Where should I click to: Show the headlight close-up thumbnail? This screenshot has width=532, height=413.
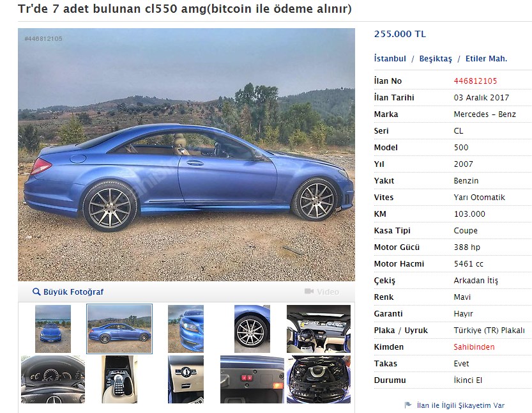coord(186,329)
